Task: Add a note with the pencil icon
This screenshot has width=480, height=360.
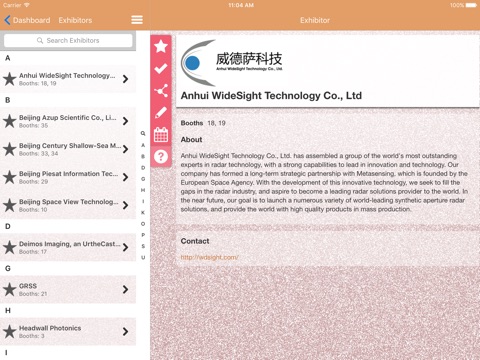Action: point(161,113)
